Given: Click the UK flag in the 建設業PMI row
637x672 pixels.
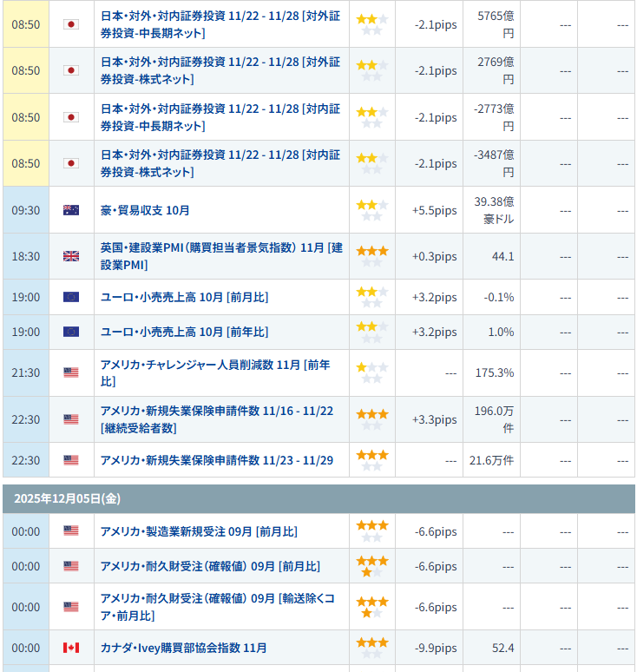Looking at the screenshot, I should pyautogui.click(x=71, y=256).
